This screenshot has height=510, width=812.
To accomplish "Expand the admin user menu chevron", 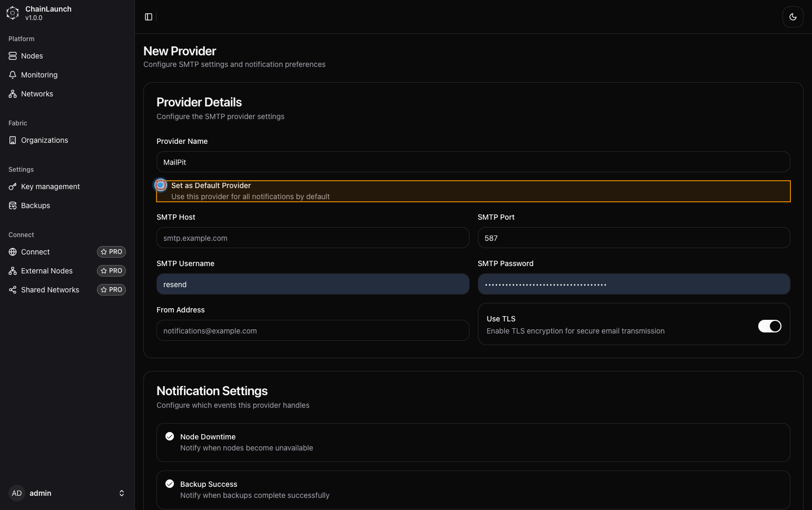I will [122, 493].
